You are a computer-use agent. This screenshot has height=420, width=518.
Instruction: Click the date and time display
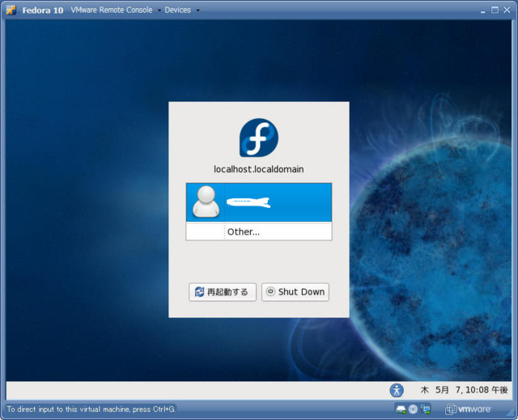coord(464,390)
